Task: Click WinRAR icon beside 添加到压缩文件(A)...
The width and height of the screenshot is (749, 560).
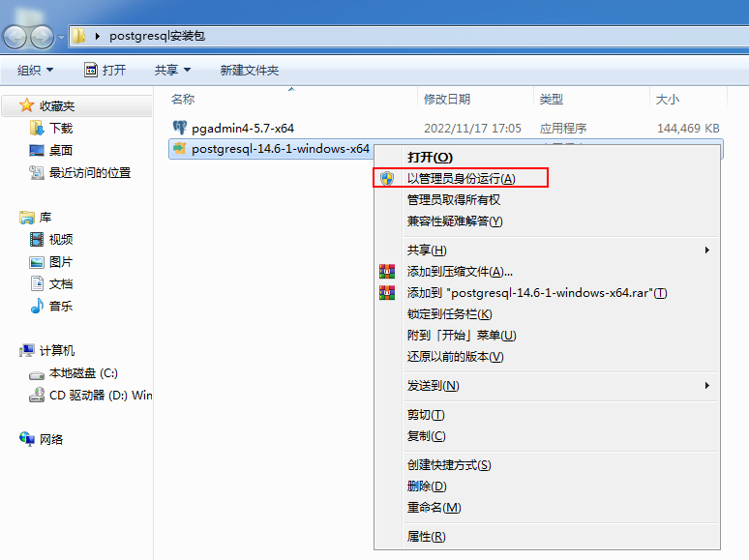Action: point(387,271)
